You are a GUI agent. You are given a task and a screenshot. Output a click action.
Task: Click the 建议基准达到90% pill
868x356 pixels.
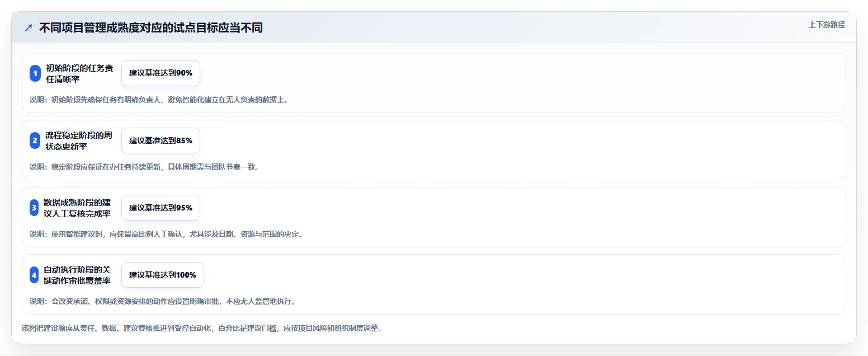[161, 73]
